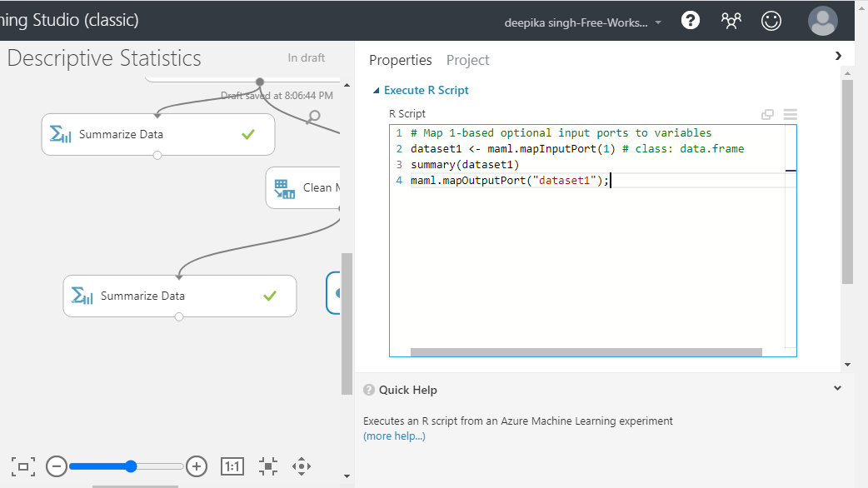Screen dimensions: 868x488
Task: Click the In draft status label
Action: 306,57
